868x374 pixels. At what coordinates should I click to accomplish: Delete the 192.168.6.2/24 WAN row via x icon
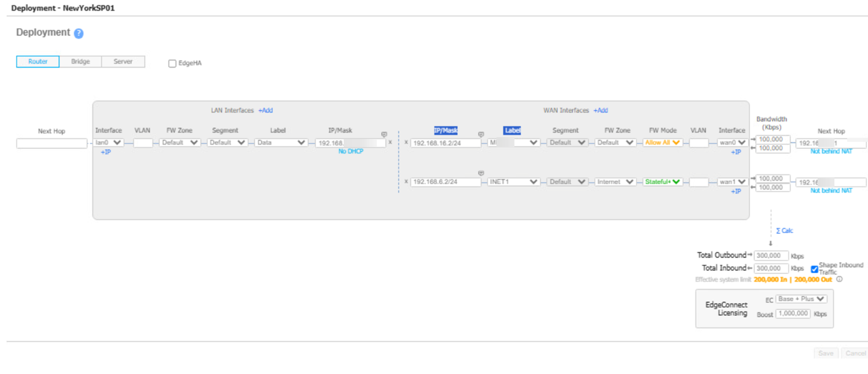pos(406,182)
